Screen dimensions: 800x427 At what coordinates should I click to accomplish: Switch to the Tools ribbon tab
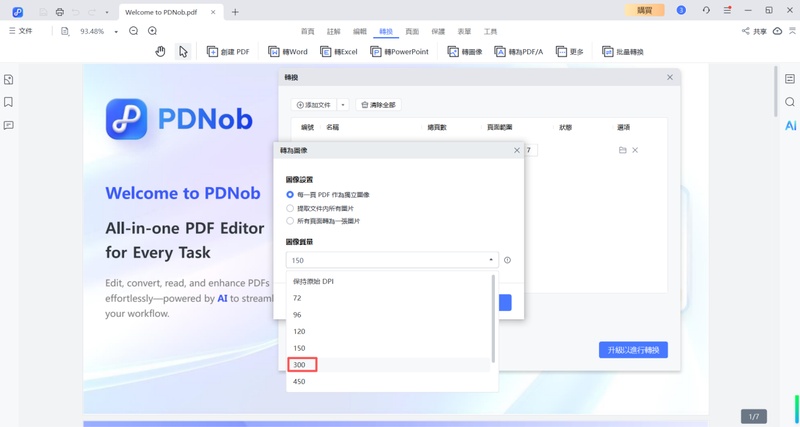coord(490,31)
